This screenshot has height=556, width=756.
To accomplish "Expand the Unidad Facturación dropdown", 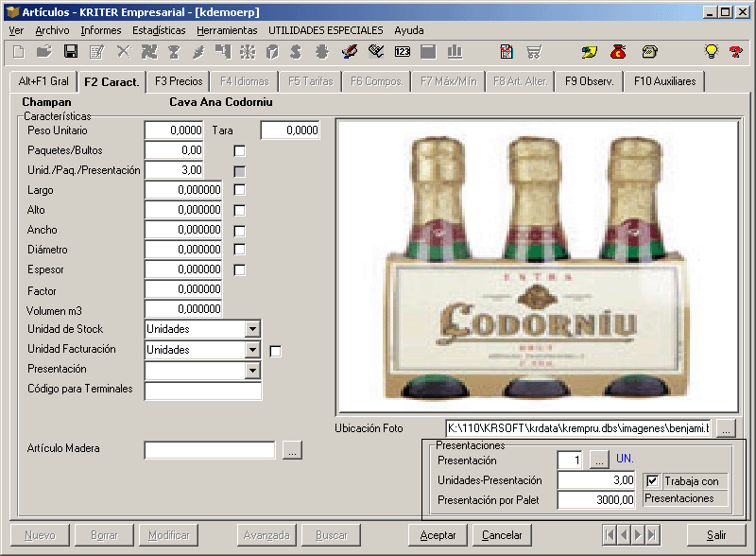I will tap(252, 350).
